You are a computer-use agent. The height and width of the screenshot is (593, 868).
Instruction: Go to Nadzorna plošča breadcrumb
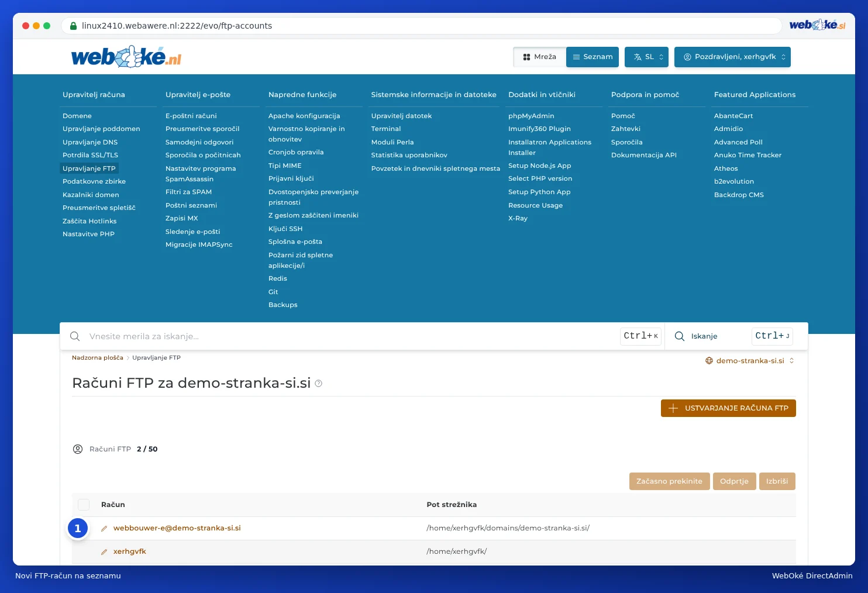(x=98, y=358)
